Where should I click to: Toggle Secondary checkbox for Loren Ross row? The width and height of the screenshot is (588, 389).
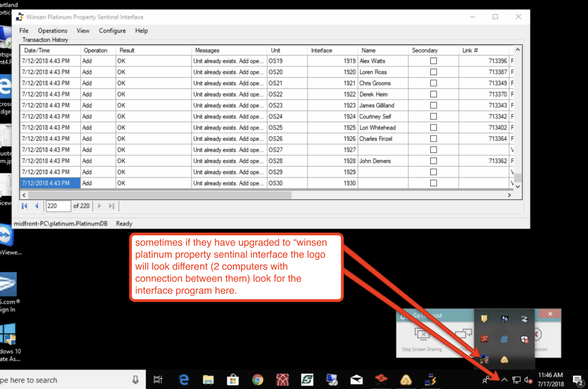(x=433, y=72)
